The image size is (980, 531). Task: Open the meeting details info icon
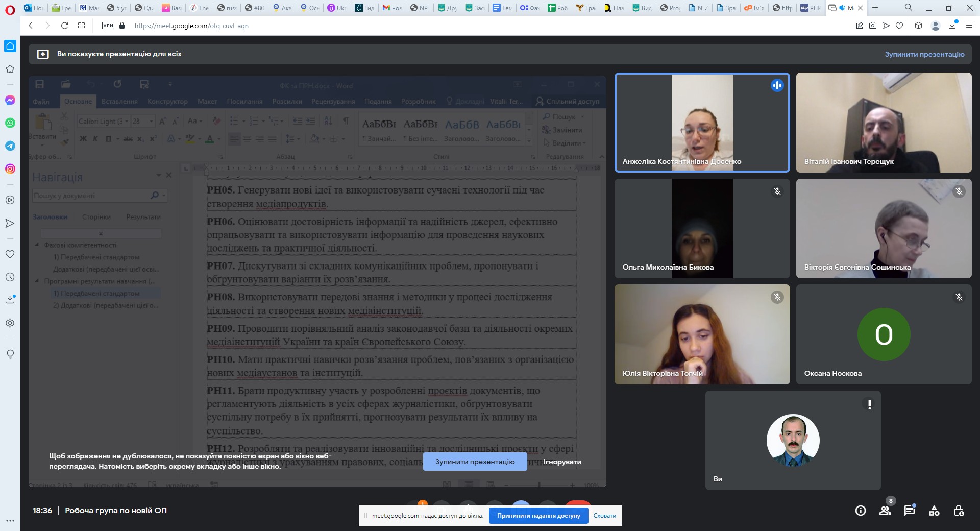tap(861, 511)
